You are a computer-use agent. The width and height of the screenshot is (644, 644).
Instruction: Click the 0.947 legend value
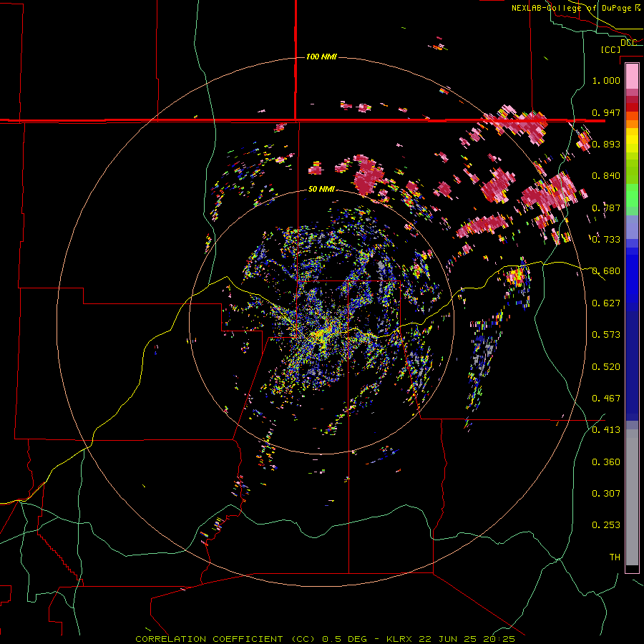coord(606,112)
